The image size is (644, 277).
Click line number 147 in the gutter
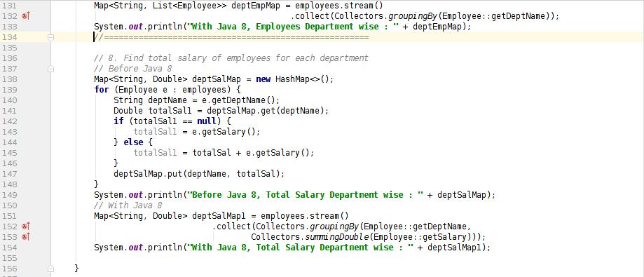click(10, 174)
